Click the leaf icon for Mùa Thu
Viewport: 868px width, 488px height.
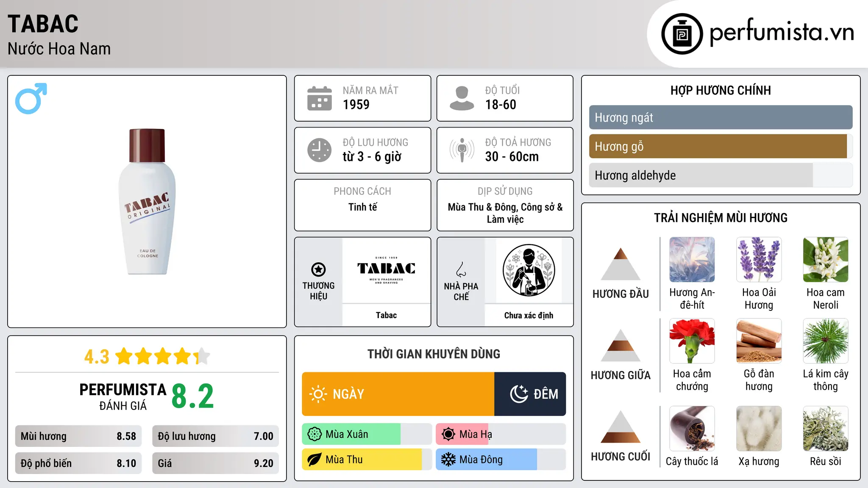314,460
